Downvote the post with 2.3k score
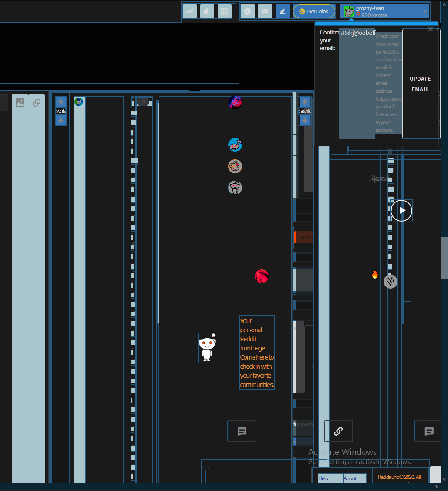 (x=61, y=120)
